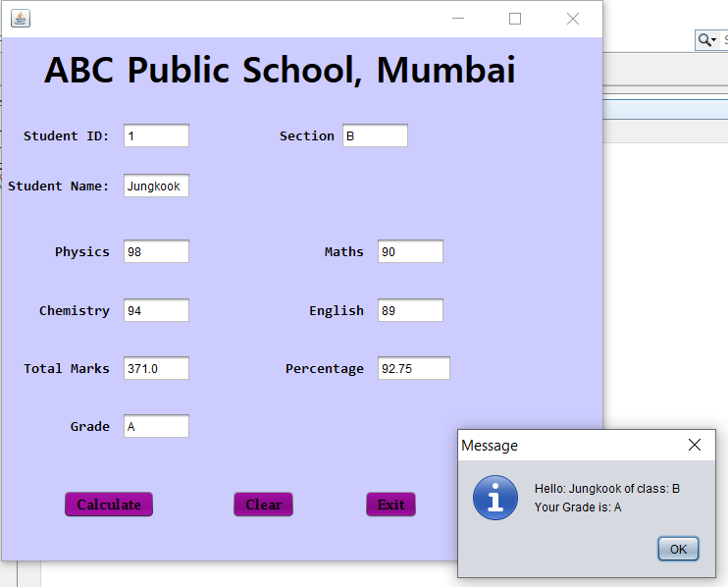Click the Java icon in title bar
Image resolution: width=728 pixels, height=587 pixels.
[x=21, y=19]
